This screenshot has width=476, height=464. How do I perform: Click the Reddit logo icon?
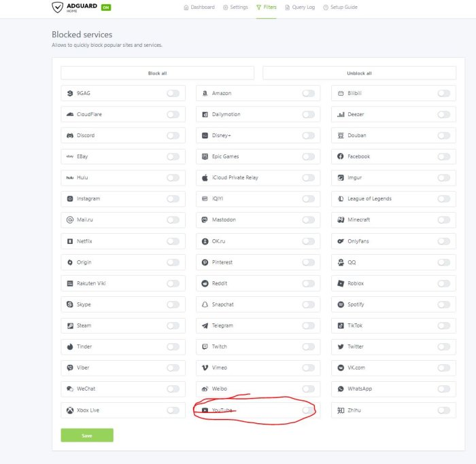click(205, 283)
